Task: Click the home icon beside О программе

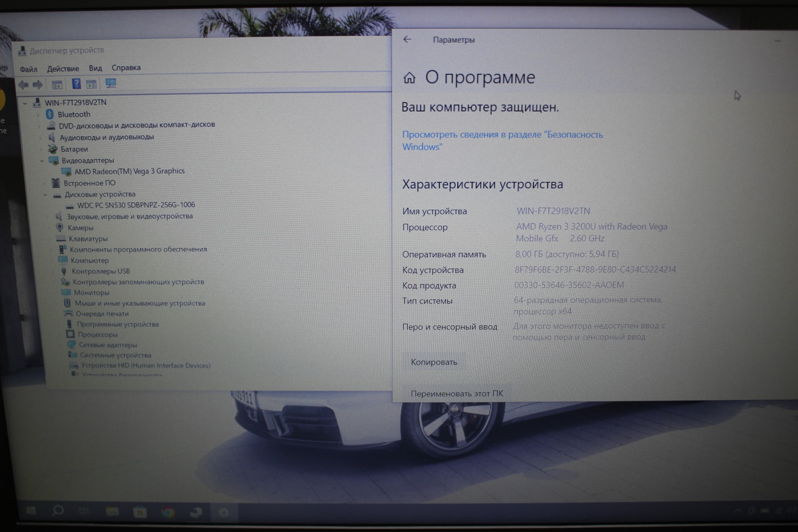Action: [x=409, y=78]
